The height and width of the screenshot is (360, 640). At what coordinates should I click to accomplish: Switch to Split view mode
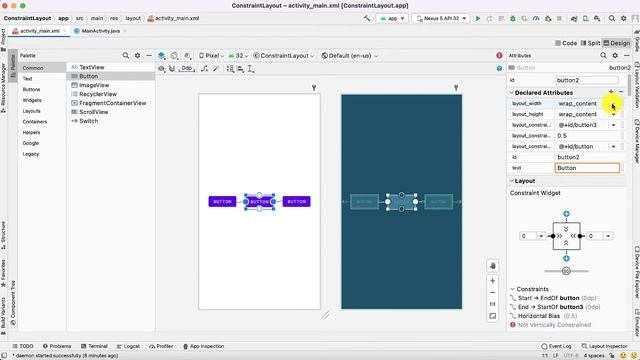(x=590, y=43)
